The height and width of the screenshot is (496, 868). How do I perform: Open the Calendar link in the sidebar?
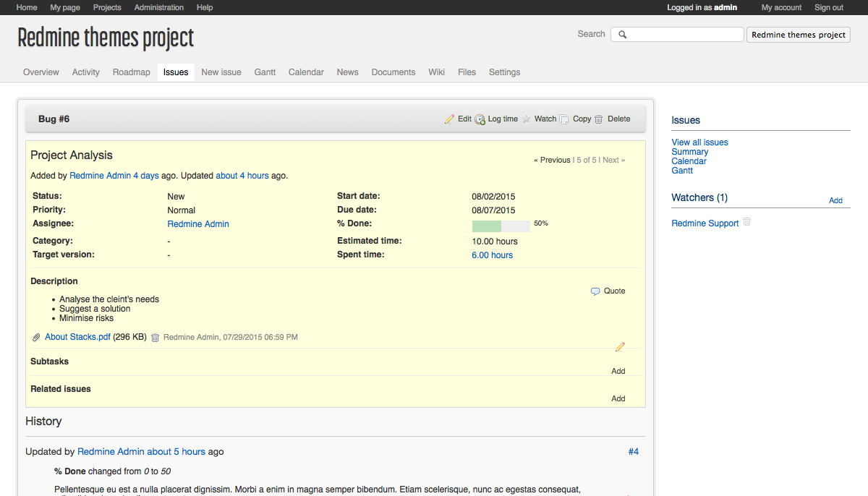pos(689,161)
